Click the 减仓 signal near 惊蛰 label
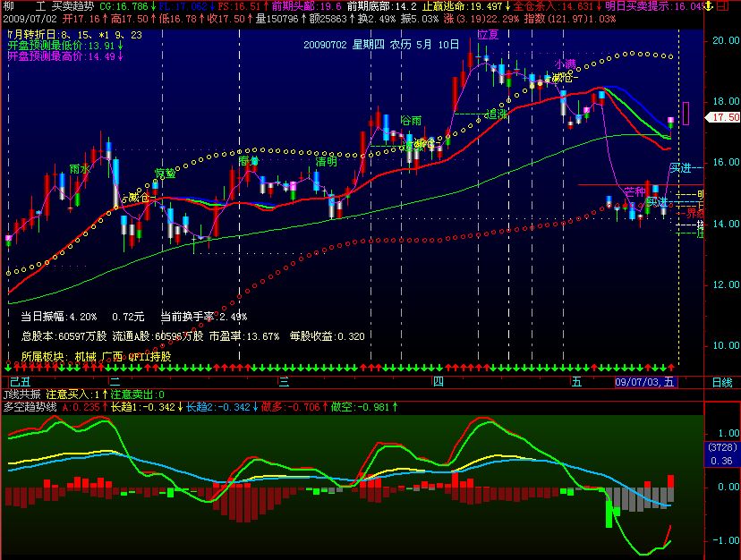741x560 pixels. coord(139,198)
